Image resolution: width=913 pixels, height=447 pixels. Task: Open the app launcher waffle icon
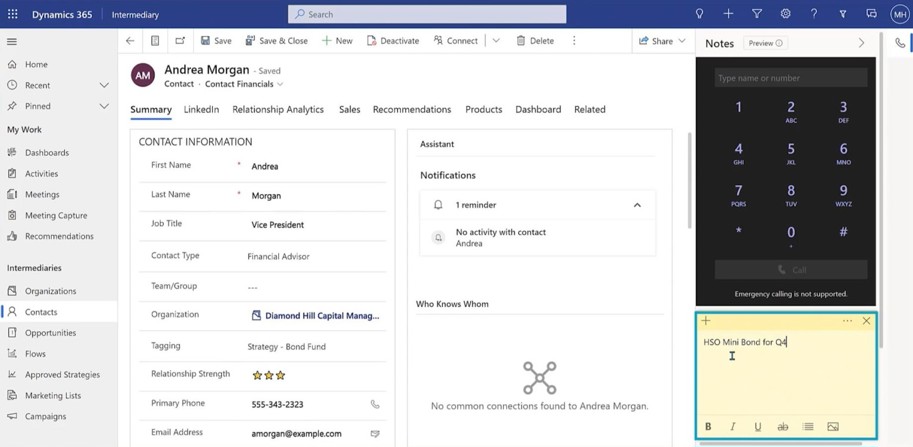12,14
